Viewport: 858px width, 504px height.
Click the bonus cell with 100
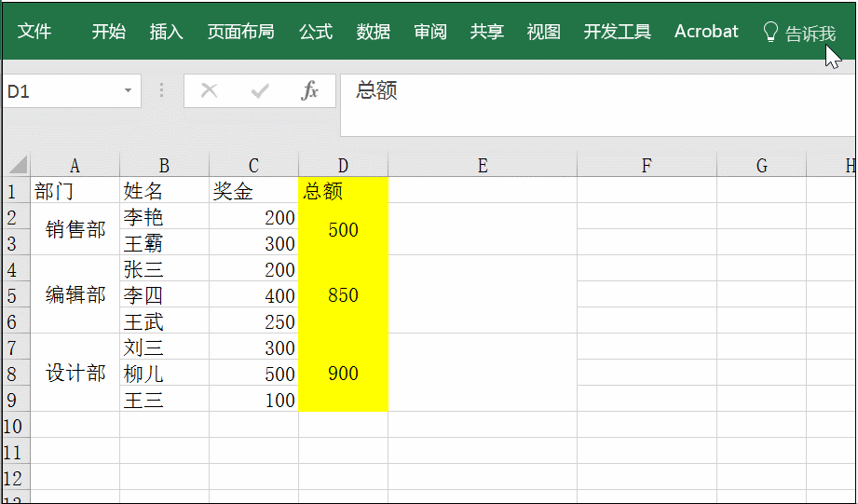[x=254, y=399]
